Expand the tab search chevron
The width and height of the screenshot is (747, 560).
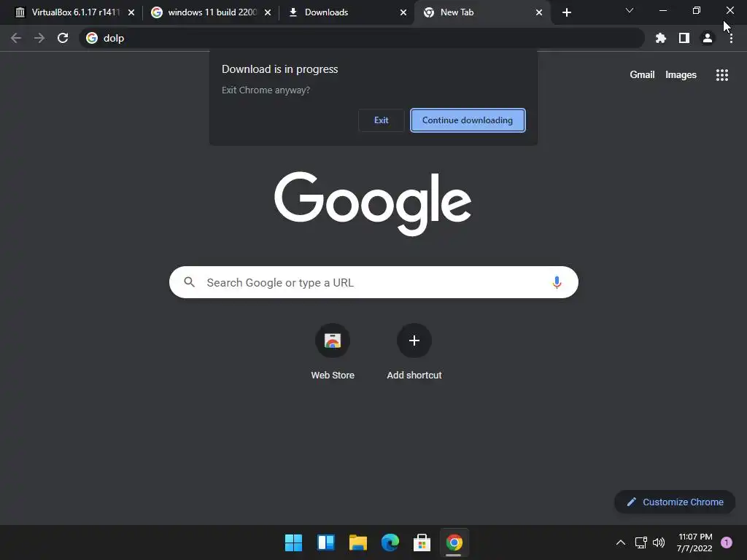click(630, 10)
